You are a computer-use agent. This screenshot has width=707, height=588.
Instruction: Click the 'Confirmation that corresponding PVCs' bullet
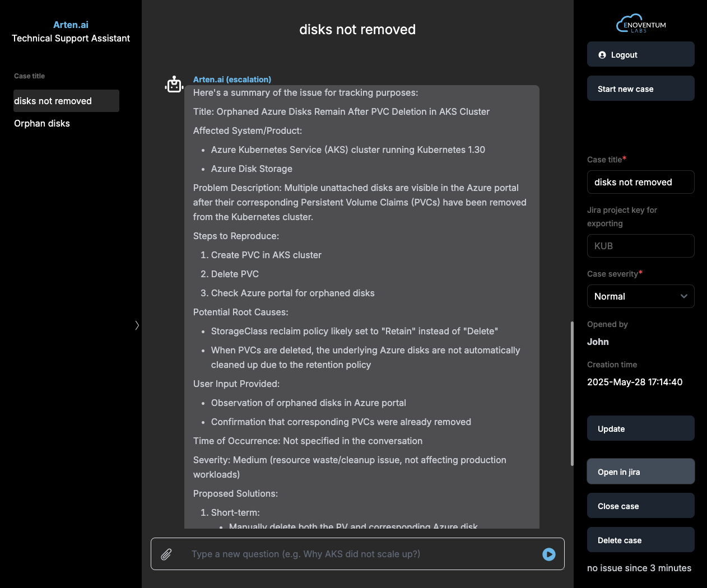point(341,422)
